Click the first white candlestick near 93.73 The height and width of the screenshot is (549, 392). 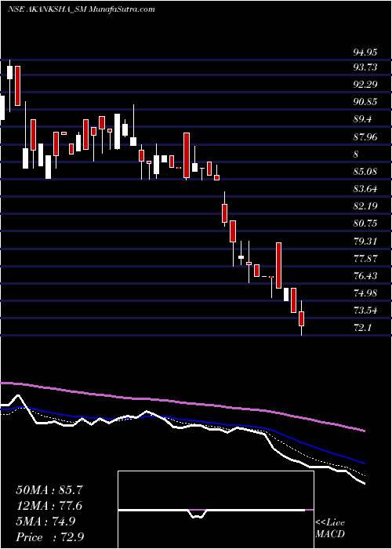(9, 72)
